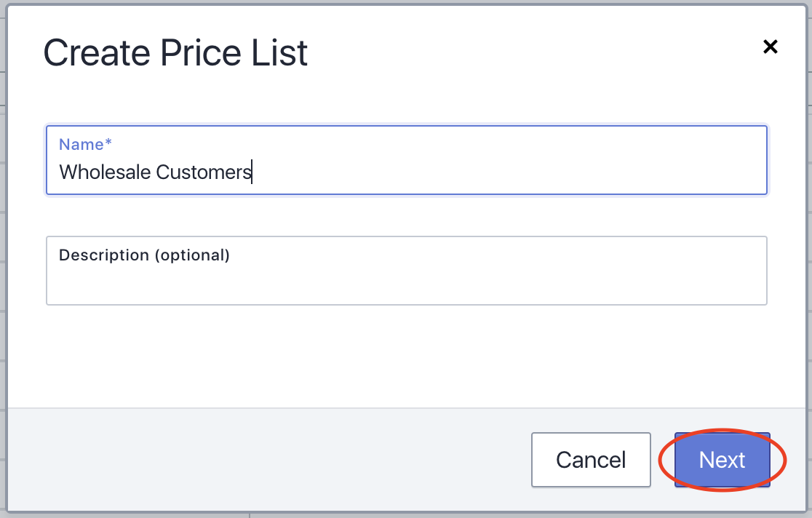Screen dimensions: 812x518
Task: Click the "Wholesale Customers" text in Name
Action: pos(155,172)
